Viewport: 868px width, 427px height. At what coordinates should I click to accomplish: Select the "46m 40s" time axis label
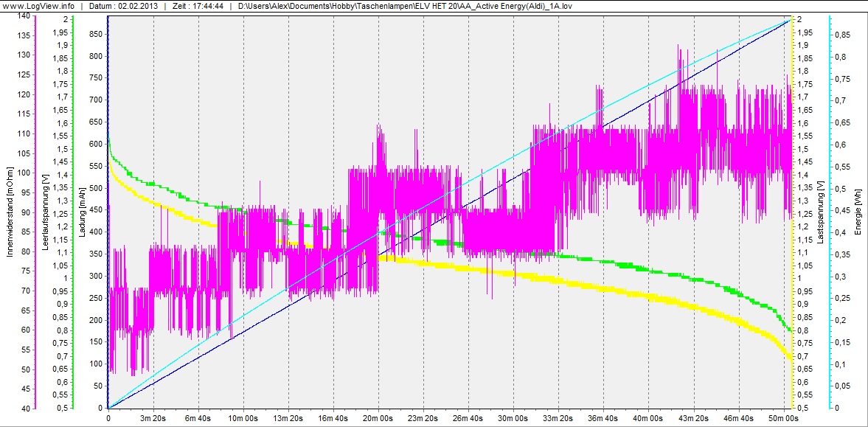coord(739,417)
